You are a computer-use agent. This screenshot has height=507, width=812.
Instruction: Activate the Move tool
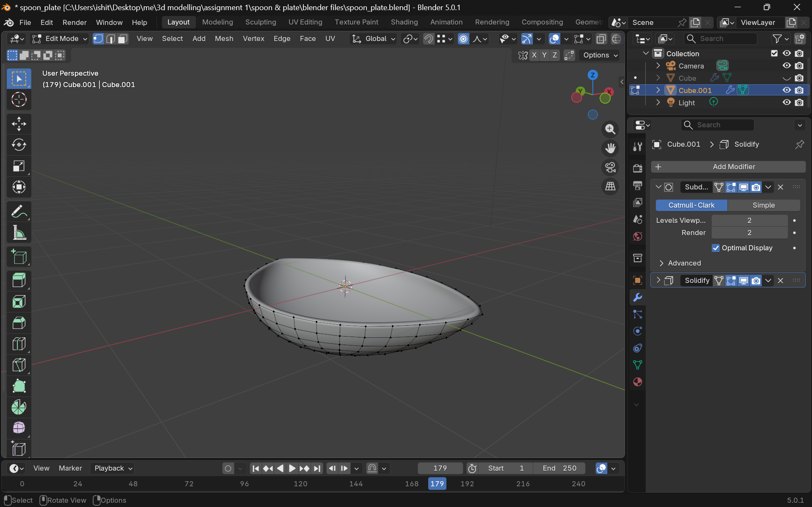[19, 124]
